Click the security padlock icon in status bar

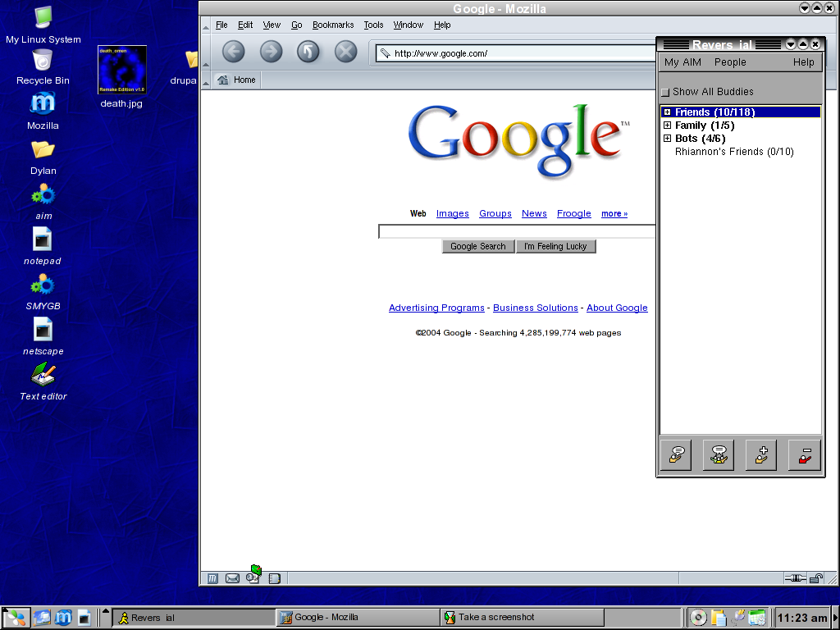click(816, 578)
